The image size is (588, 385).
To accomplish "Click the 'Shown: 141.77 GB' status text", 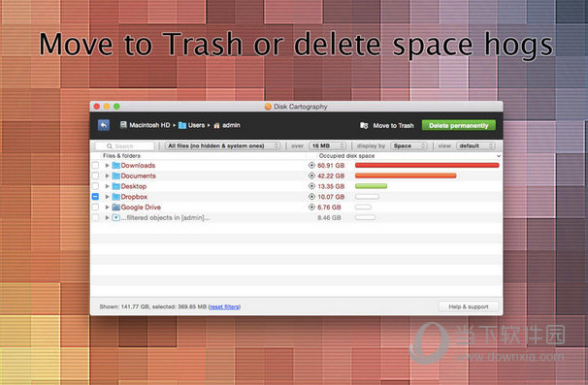I will coord(124,306).
